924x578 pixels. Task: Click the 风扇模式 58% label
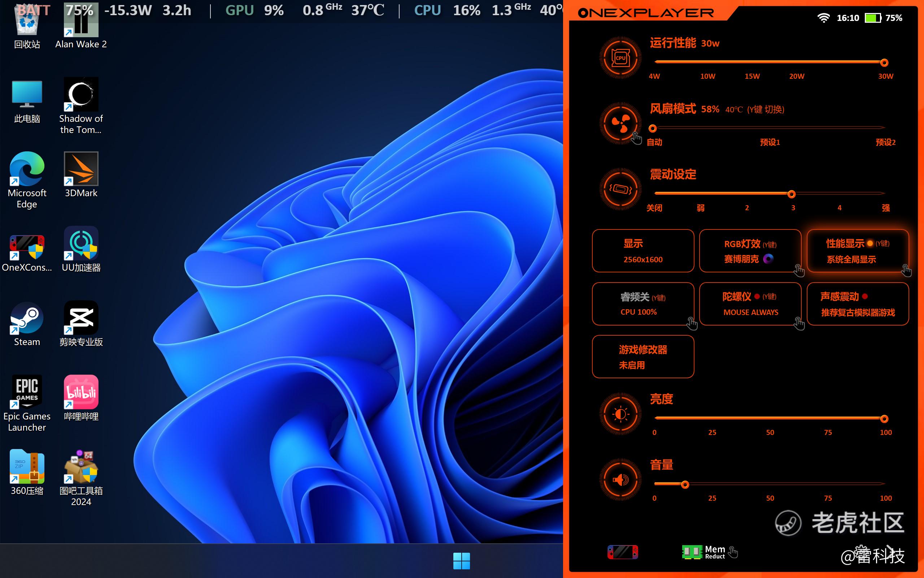click(x=685, y=109)
